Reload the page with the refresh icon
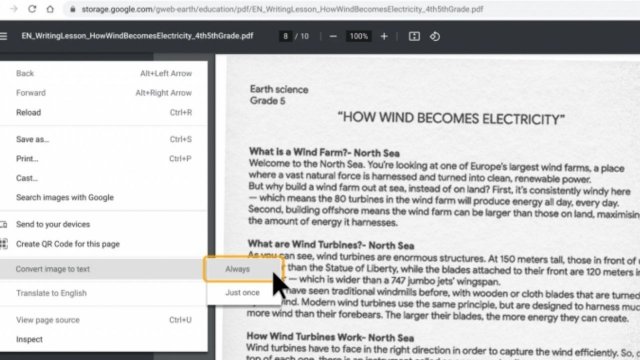 tap(32, 9)
